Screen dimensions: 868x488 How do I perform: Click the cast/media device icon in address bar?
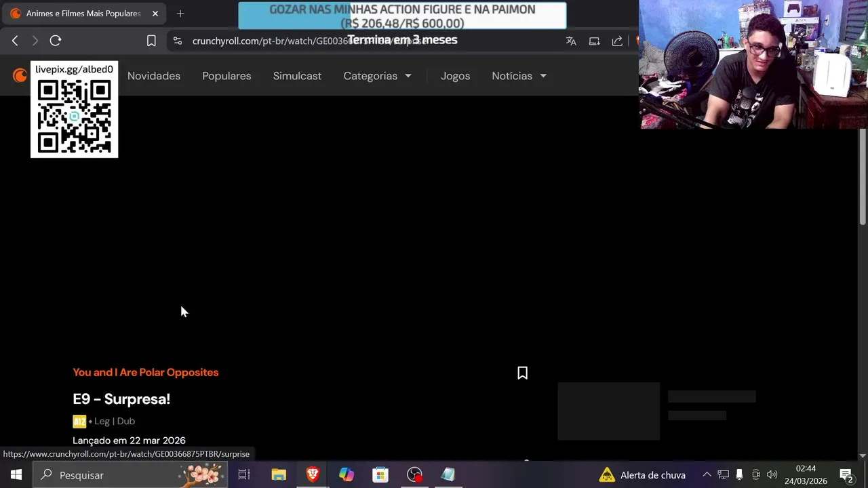tap(594, 41)
